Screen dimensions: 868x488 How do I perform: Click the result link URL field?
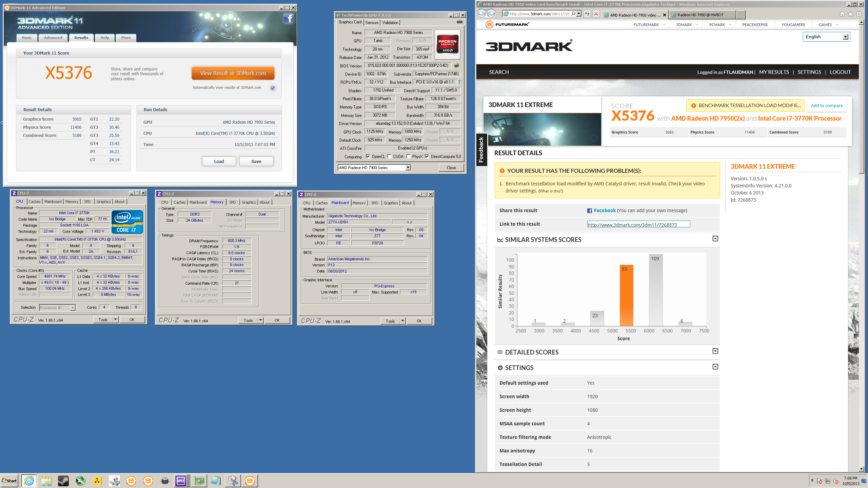pyautogui.click(x=639, y=224)
